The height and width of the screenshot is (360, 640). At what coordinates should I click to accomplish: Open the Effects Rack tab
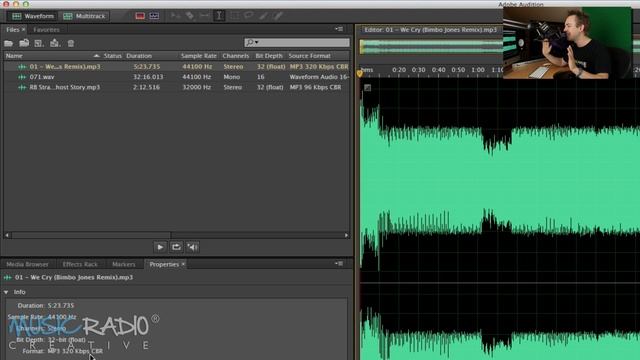tap(80, 264)
